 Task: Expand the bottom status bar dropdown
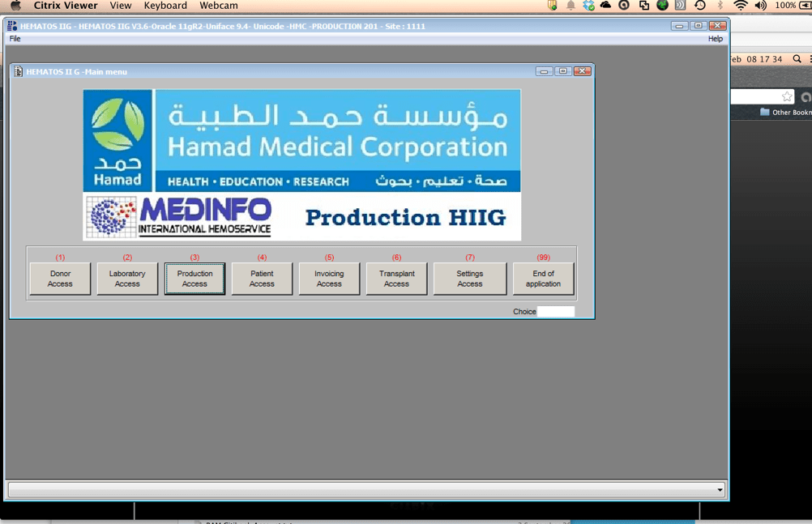tap(719, 490)
